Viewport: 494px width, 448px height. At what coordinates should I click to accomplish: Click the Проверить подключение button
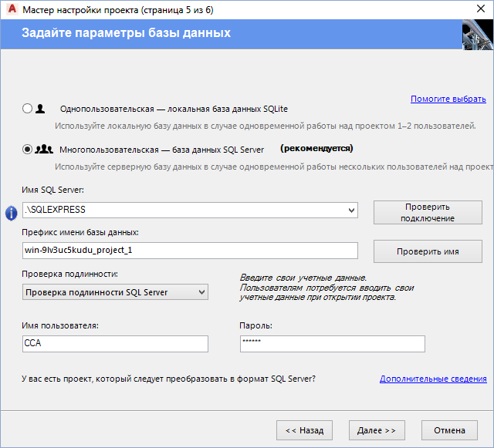pos(428,213)
